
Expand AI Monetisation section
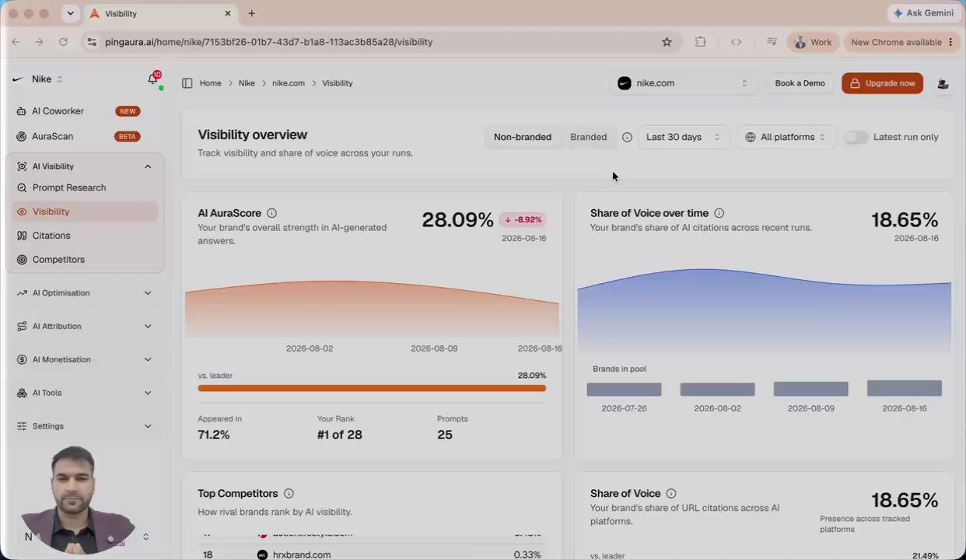84,360
